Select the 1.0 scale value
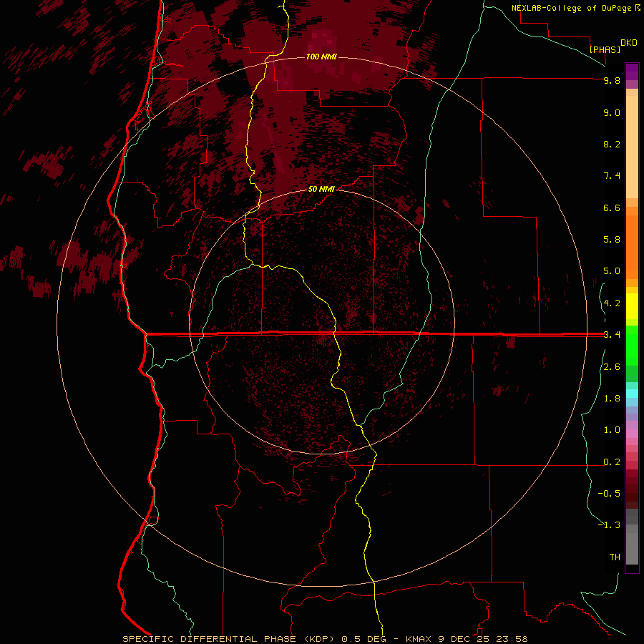The height and width of the screenshot is (644, 644). (612, 430)
